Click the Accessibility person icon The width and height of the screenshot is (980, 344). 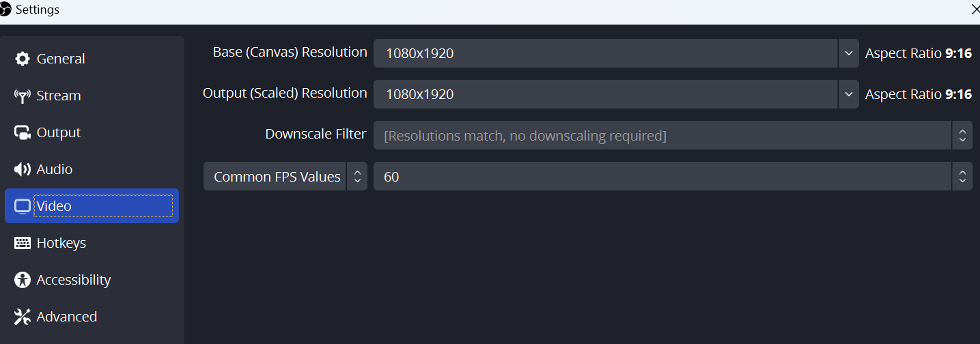tap(23, 280)
